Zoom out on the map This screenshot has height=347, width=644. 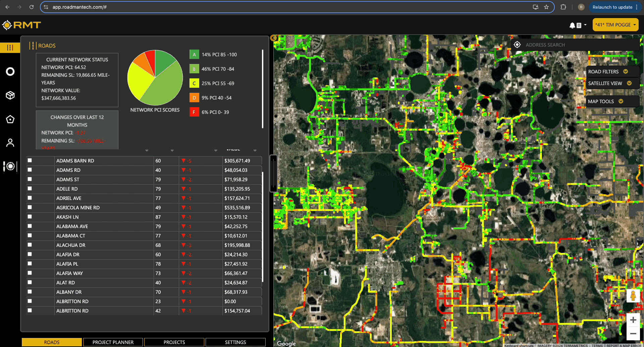[x=633, y=334]
